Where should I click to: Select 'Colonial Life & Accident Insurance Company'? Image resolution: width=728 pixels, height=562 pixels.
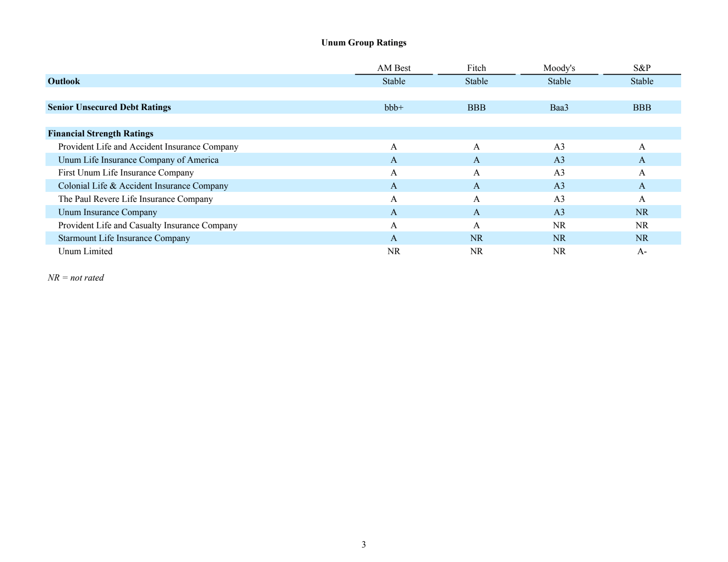pos(143,186)
